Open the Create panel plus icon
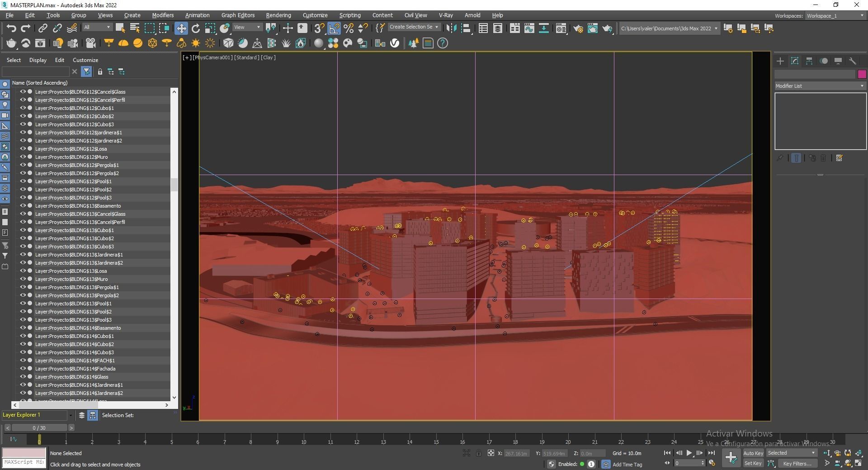 pyautogui.click(x=780, y=61)
